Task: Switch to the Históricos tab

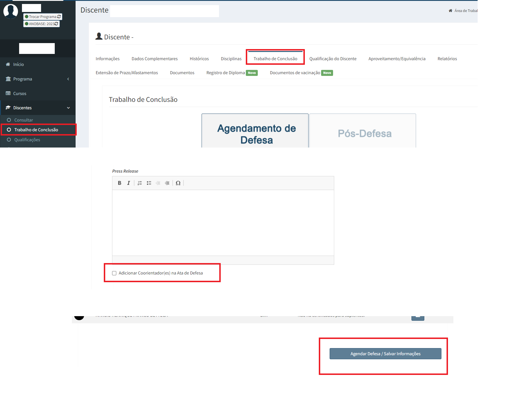Action: tap(199, 59)
